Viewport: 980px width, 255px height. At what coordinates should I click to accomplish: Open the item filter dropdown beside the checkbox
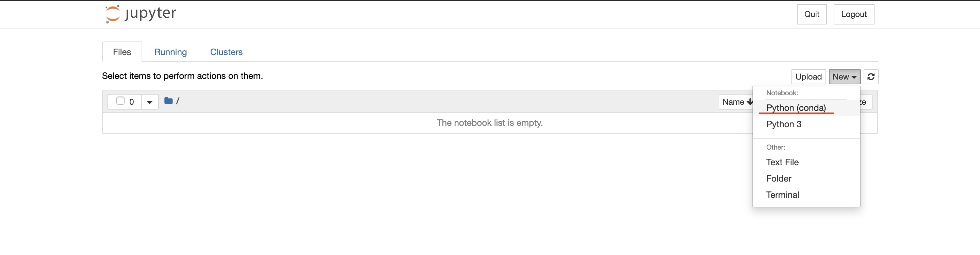coord(149,101)
